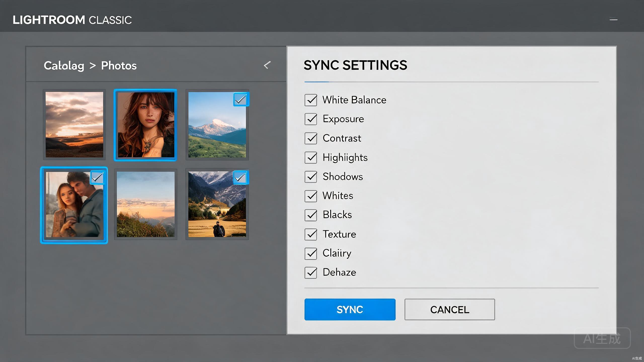Select the sunset clouds photo thumbnail

(x=74, y=125)
